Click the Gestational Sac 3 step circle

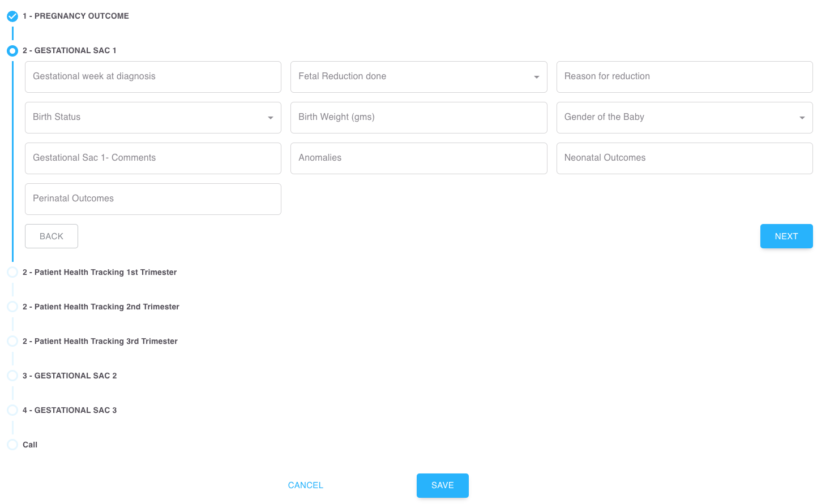(12, 410)
